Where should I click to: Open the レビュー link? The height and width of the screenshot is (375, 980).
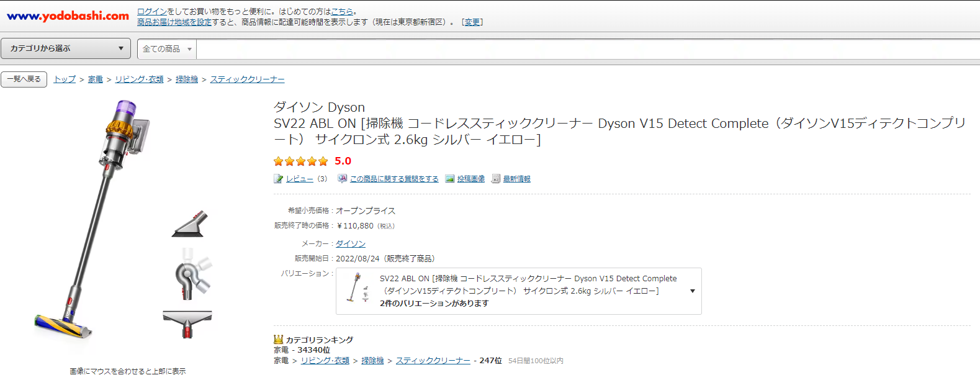click(300, 179)
